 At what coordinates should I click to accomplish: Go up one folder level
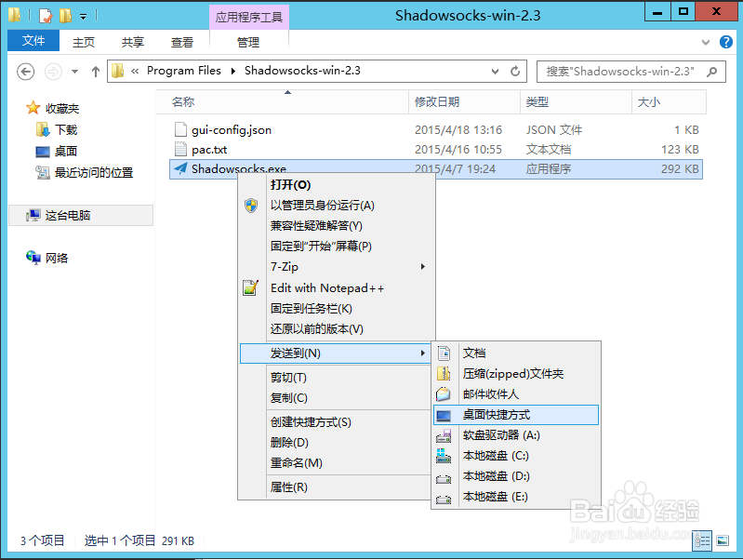[95, 72]
